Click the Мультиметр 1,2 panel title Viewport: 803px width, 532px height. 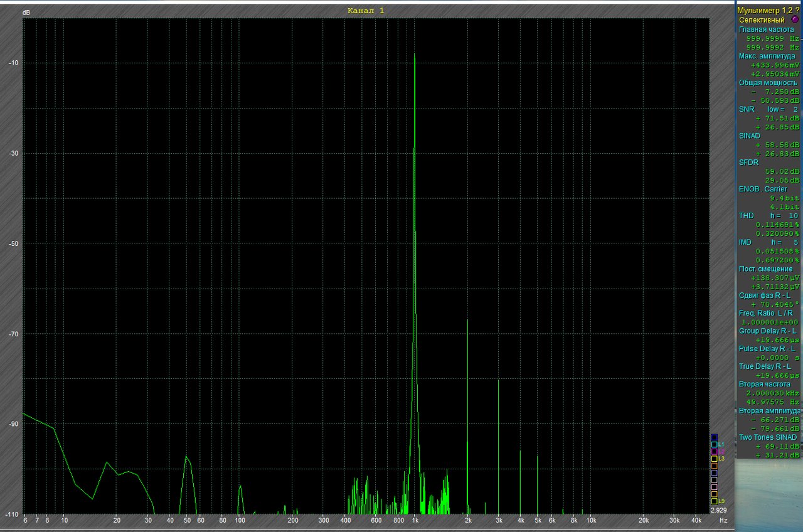tap(765, 11)
